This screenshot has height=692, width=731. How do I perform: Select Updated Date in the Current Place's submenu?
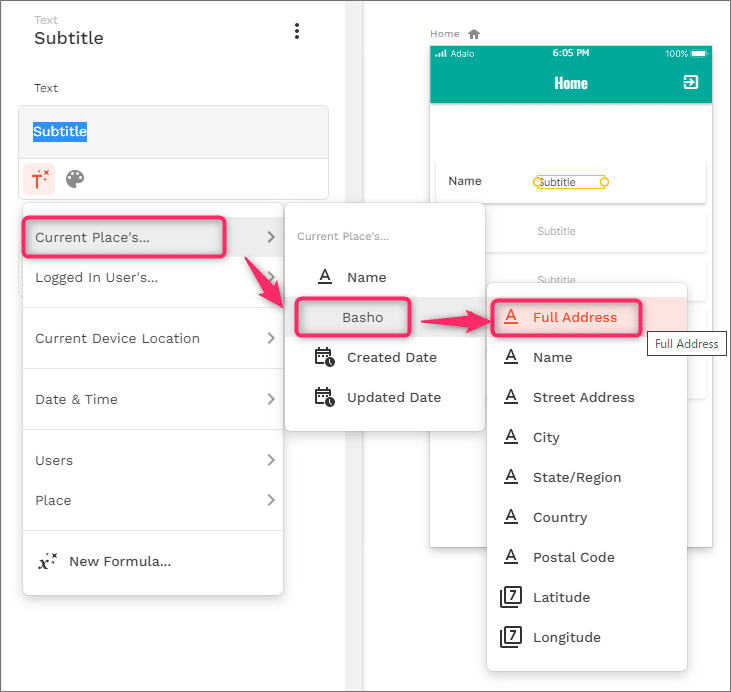pyautogui.click(x=385, y=397)
